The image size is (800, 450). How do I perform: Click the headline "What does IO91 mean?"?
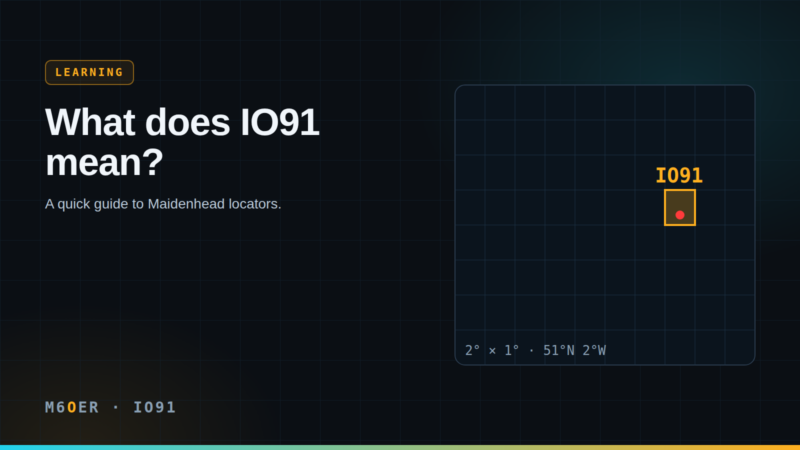tap(182, 142)
